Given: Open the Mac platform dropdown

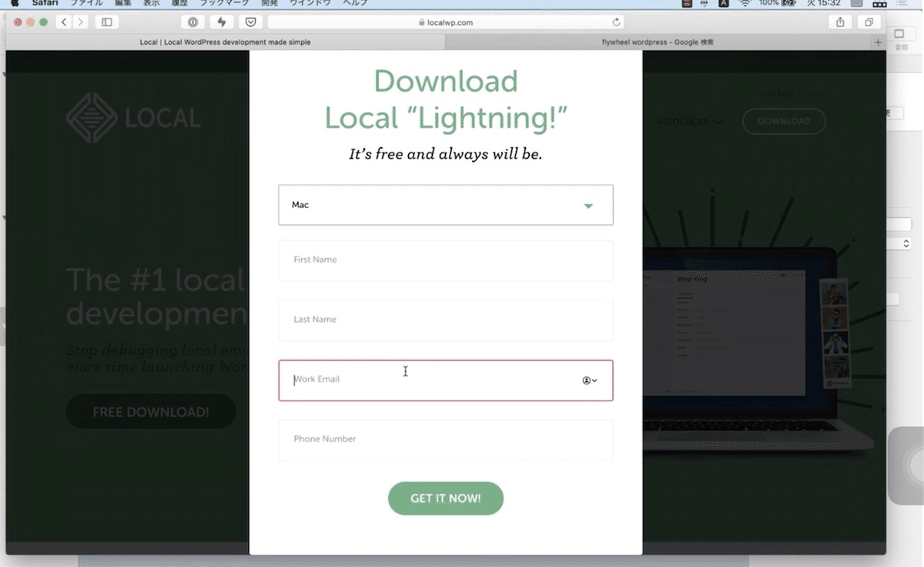Looking at the screenshot, I should pos(446,205).
